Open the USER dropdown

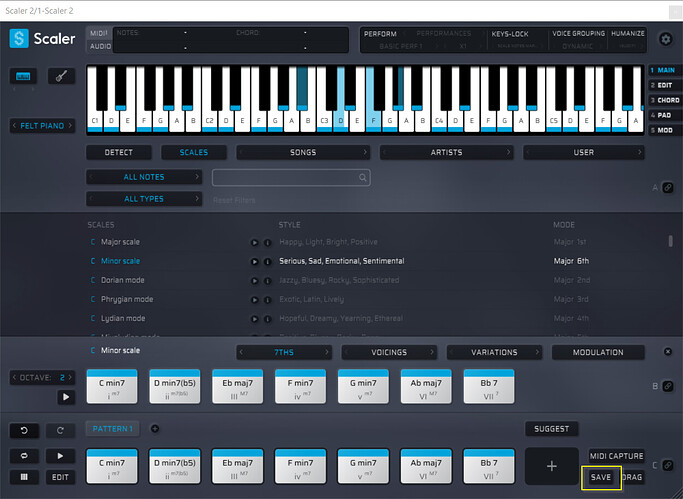(x=584, y=152)
